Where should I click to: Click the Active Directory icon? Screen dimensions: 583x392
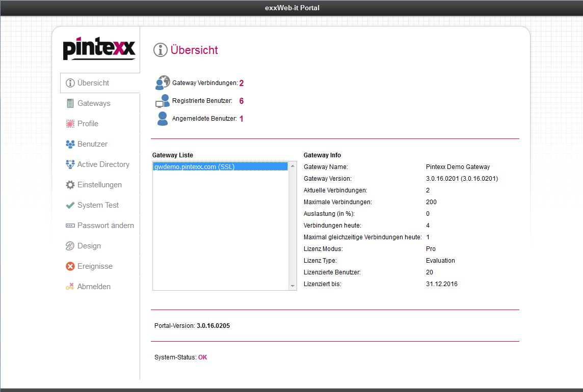coord(70,164)
